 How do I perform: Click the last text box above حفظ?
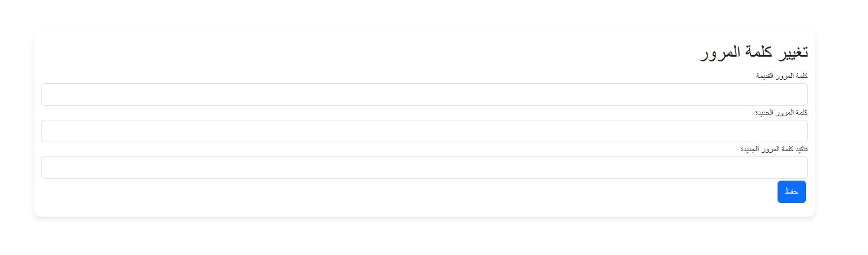point(425,168)
